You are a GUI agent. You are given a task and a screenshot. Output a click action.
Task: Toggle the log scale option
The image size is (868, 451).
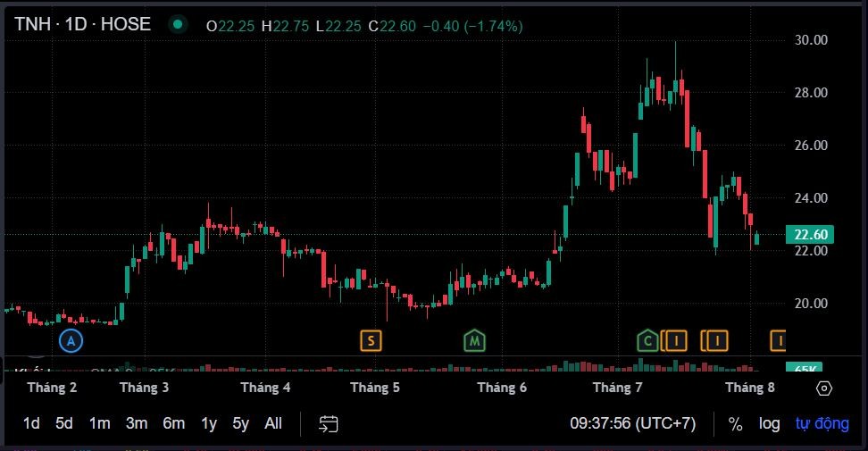[769, 423]
